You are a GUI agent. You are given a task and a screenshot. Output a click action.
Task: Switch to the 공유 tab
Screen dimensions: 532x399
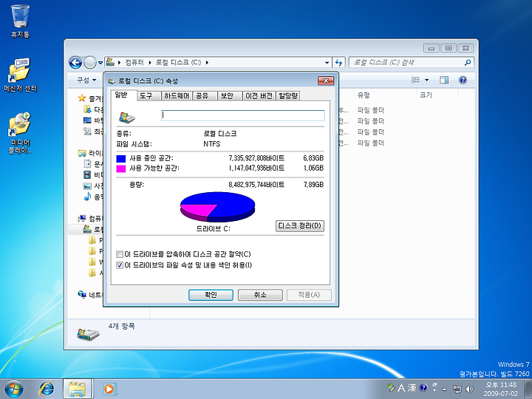205,96
